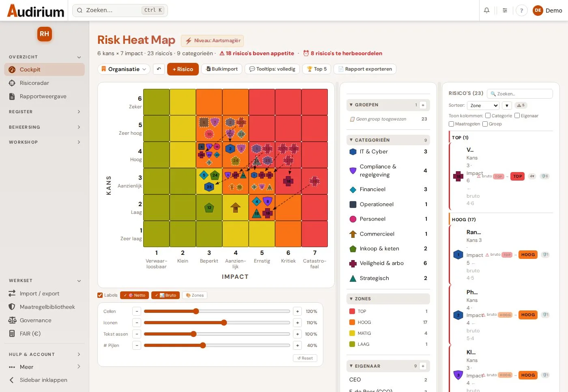
Task: Open Risicoradar in the sidebar
Action: [x=45, y=83]
